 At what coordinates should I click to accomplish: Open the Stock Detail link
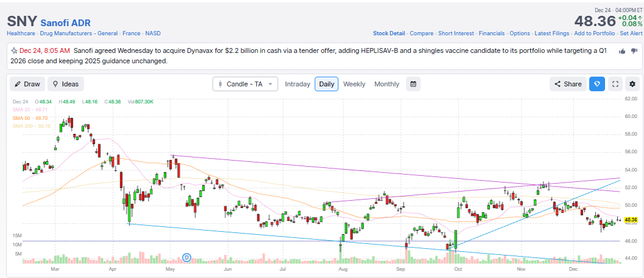pyautogui.click(x=388, y=33)
